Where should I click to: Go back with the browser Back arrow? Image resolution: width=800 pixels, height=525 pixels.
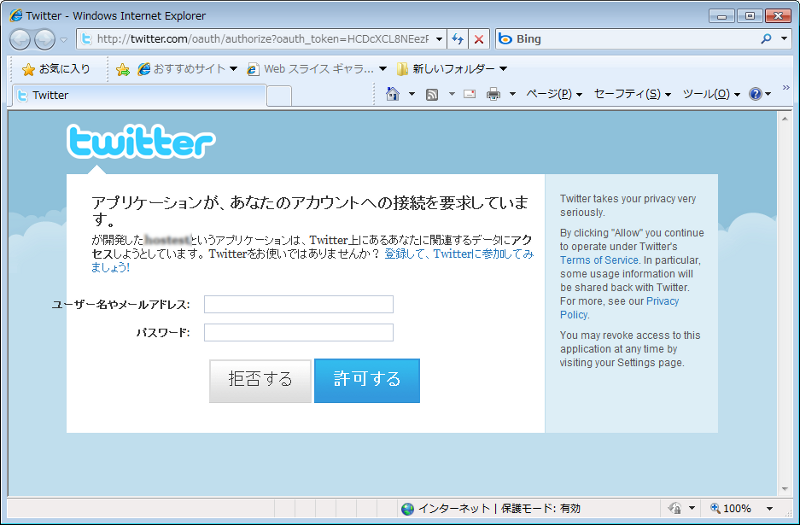[20, 39]
